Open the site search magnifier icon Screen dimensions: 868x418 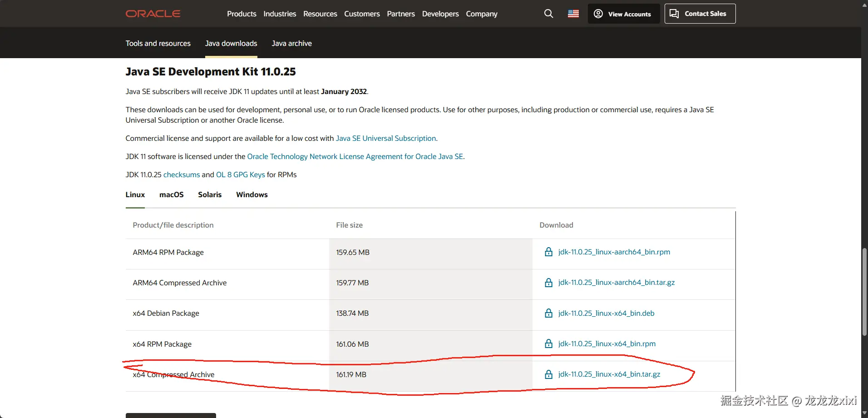point(548,14)
